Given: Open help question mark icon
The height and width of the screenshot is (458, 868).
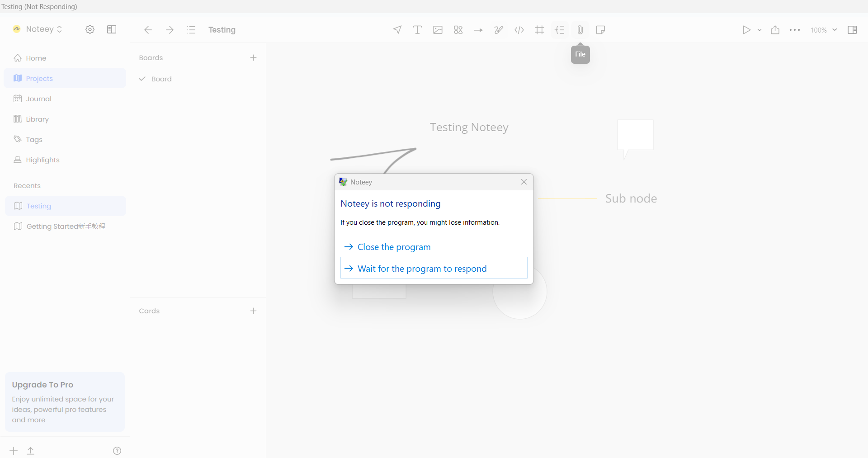Looking at the screenshot, I should click(117, 451).
